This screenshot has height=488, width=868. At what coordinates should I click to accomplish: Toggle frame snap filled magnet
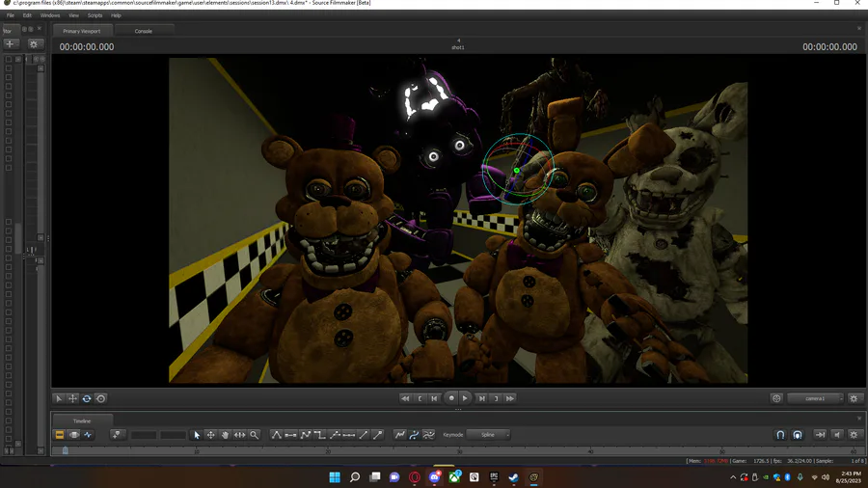(798, 435)
